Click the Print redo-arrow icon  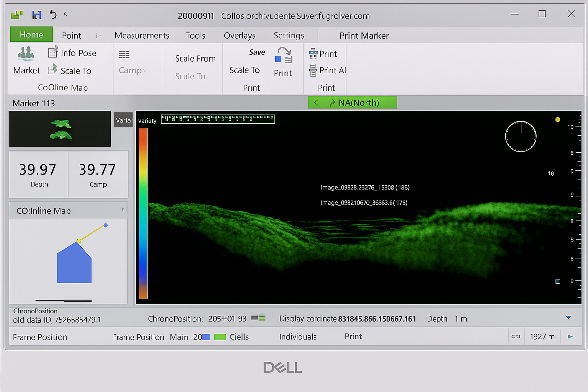click(x=284, y=55)
